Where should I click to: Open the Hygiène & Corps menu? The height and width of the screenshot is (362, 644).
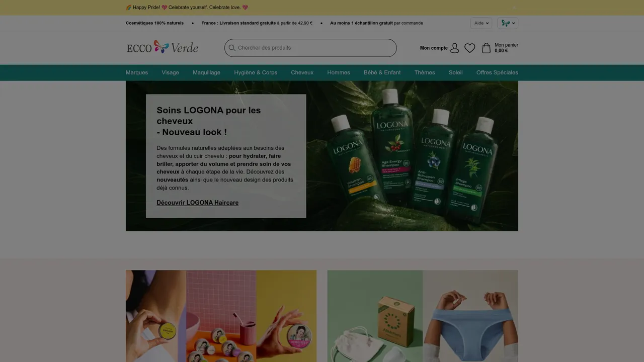click(x=256, y=72)
